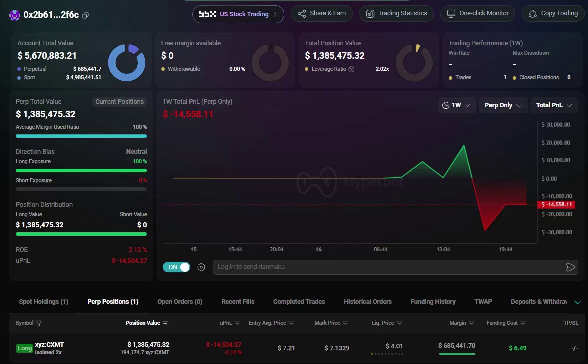Sort by Entry Avg. Price icon
588x364 pixels.
tap(292, 323)
